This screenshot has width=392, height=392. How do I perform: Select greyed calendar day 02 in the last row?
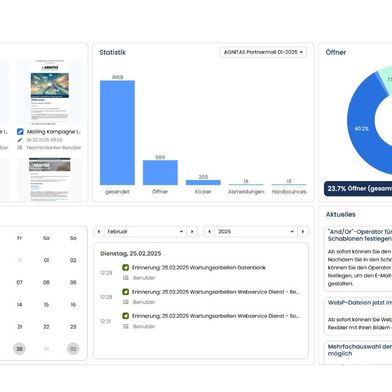[x=73, y=349]
